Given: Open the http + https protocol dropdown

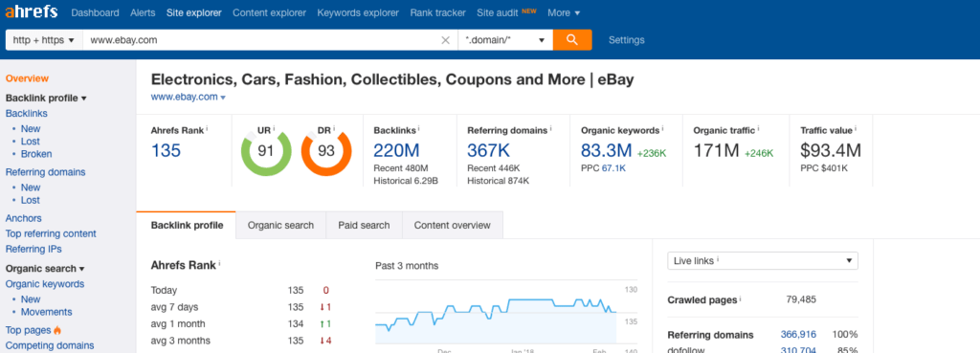Looking at the screenshot, I should pyautogui.click(x=44, y=40).
